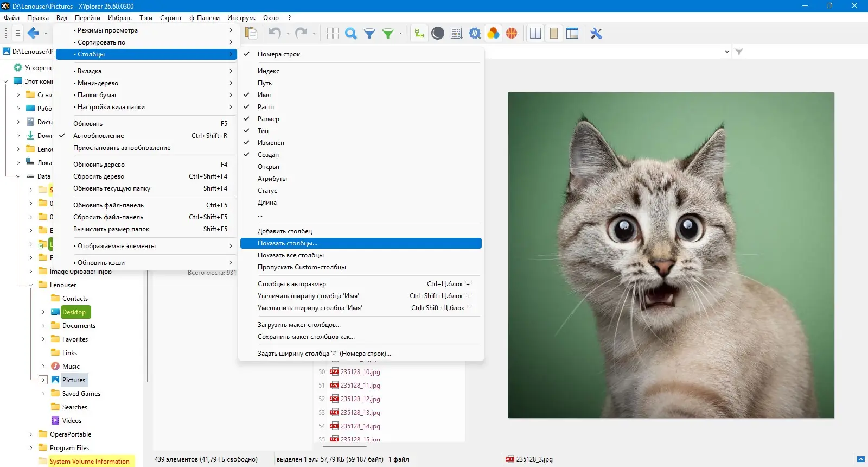Toggle the 'Тип' column checkmark

[246, 130]
